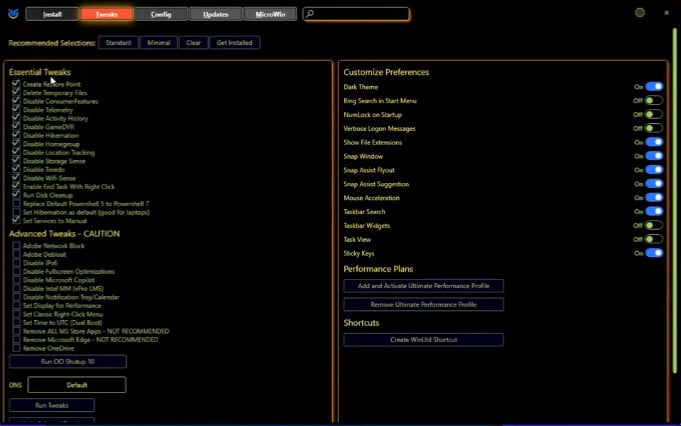
Task: Toggle Show File Extensions switch
Action: coord(654,142)
